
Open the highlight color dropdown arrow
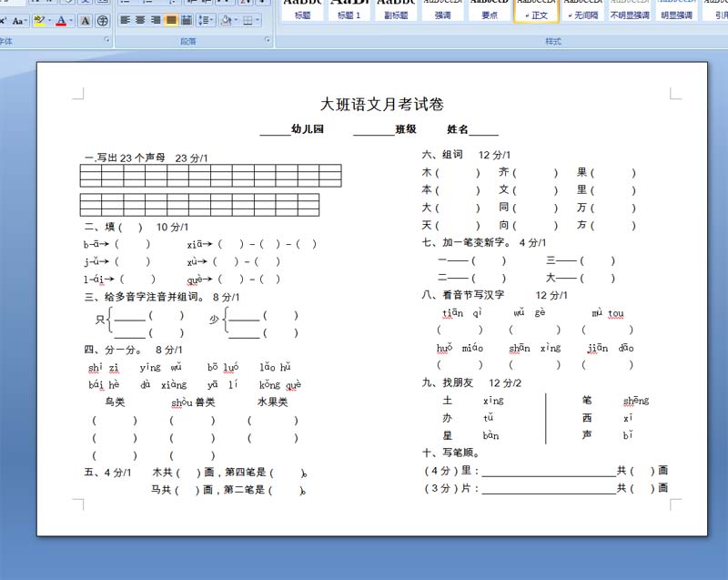coord(49,21)
